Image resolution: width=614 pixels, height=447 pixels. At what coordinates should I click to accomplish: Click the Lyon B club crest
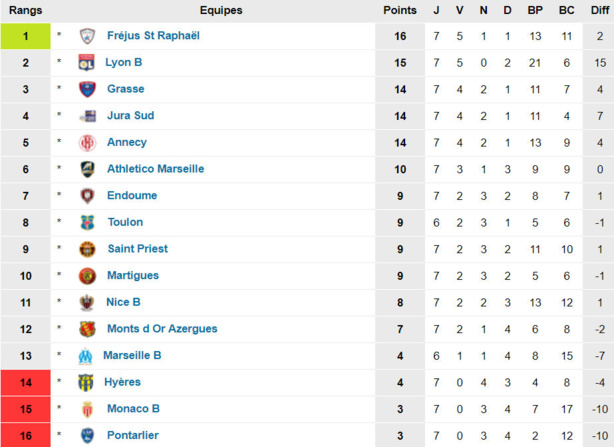point(88,62)
